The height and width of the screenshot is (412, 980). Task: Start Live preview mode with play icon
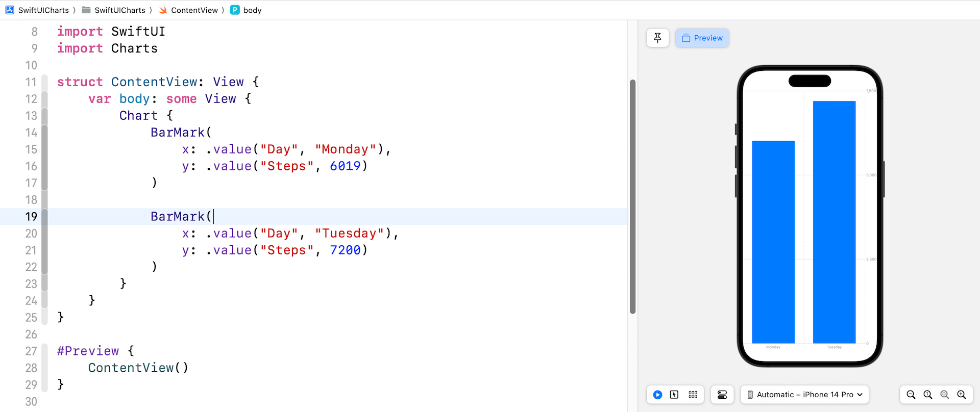pyautogui.click(x=657, y=395)
